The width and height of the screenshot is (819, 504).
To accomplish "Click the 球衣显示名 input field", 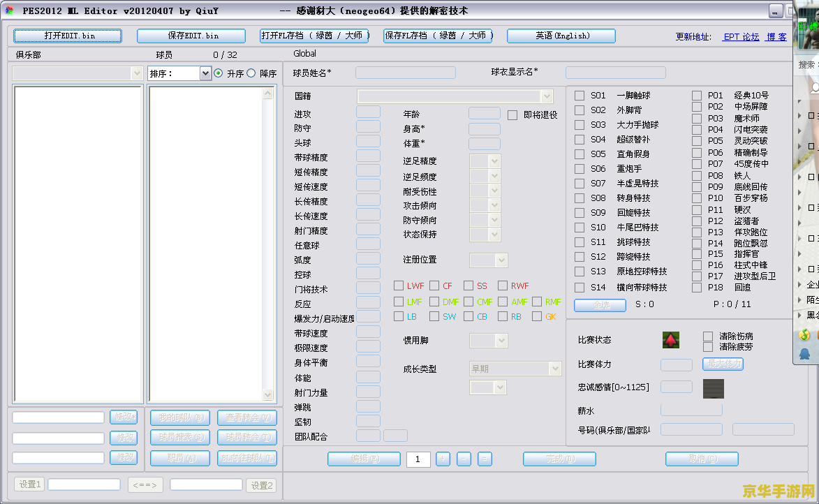I will (615, 73).
